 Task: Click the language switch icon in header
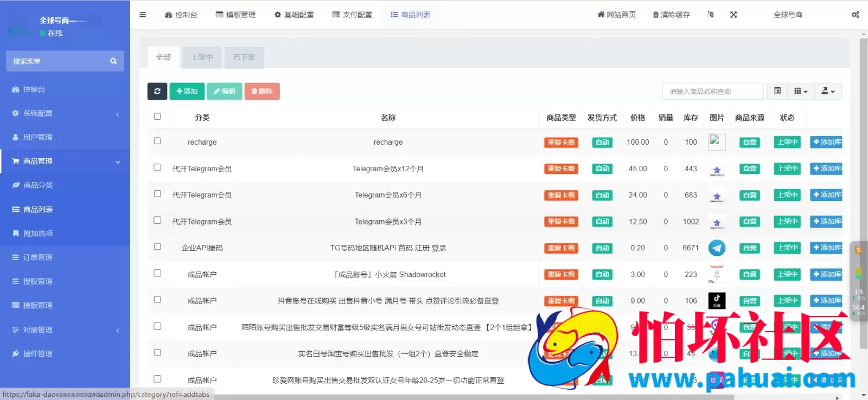point(711,15)
